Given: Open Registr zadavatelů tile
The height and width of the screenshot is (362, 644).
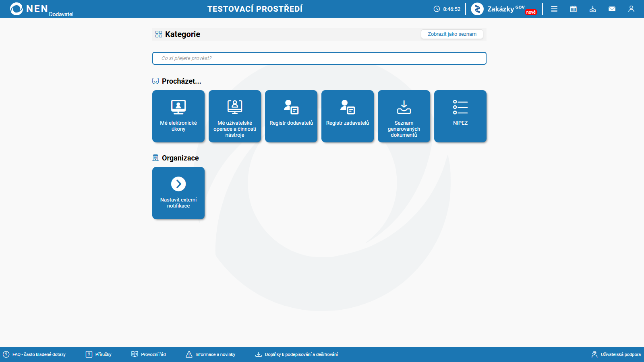Looking at the screenshot, I should (x=348, y=116).
